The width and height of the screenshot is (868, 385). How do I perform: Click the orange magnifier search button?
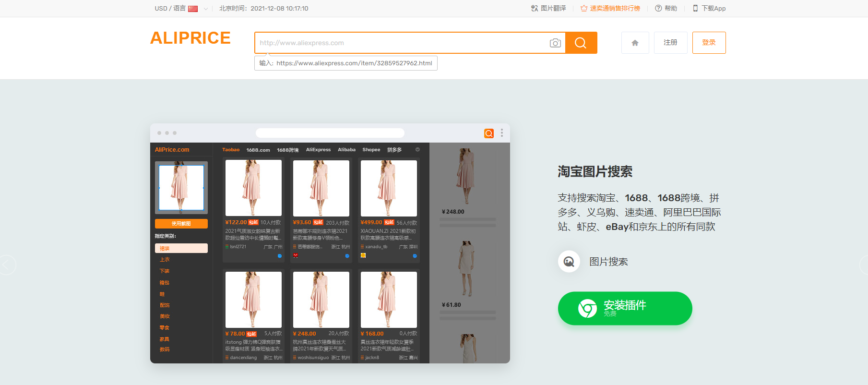coord(581,43)
